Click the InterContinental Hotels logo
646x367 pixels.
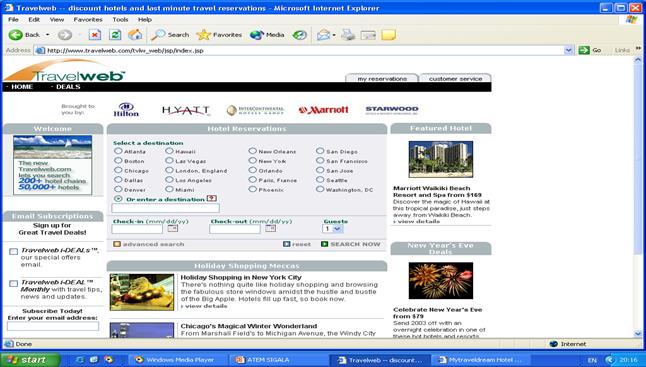(x=255, y=110)
